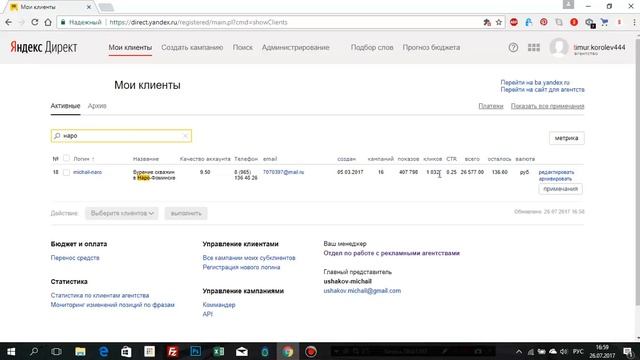Click the client search input field
The height and width of the screenshot is (360, 640).
[x=121, y=136]
